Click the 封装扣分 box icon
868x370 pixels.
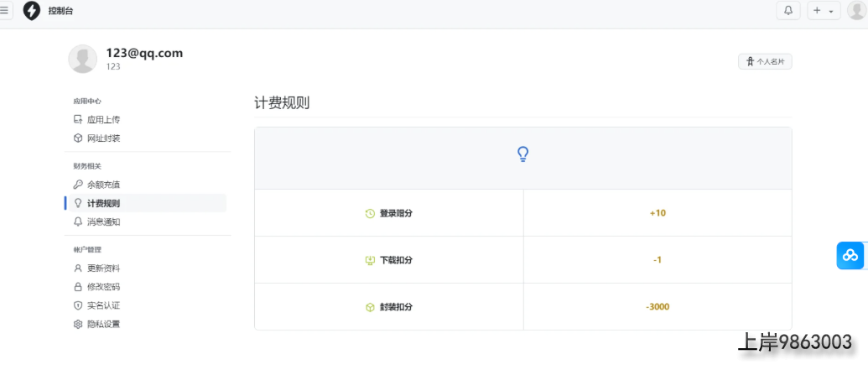click(x=370, y=307)
